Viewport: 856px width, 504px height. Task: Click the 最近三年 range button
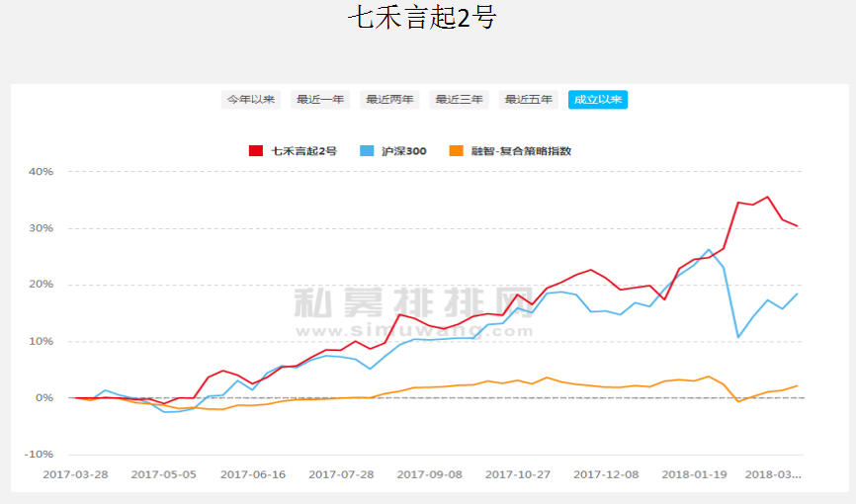click(459, 100)
